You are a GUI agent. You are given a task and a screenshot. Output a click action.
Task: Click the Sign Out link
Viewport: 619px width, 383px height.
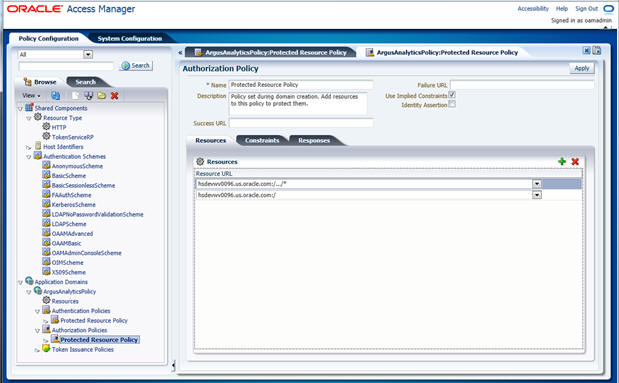click(x=586, y=8)
